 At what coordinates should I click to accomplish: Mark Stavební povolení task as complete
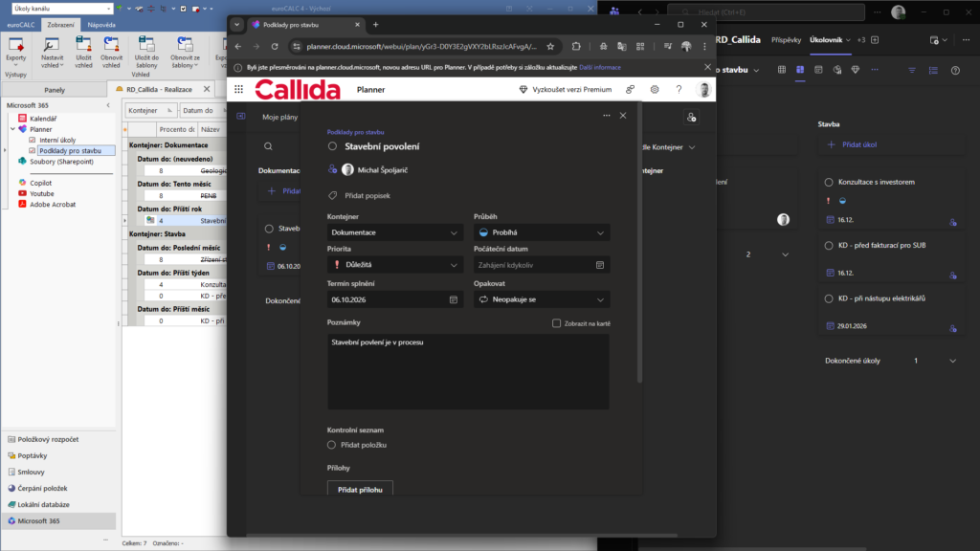pos(332,146)
